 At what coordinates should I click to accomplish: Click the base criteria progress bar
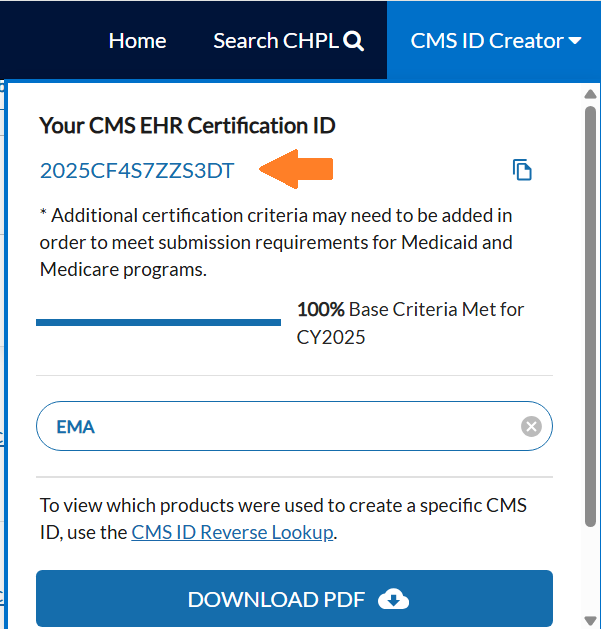click(158, 322)
